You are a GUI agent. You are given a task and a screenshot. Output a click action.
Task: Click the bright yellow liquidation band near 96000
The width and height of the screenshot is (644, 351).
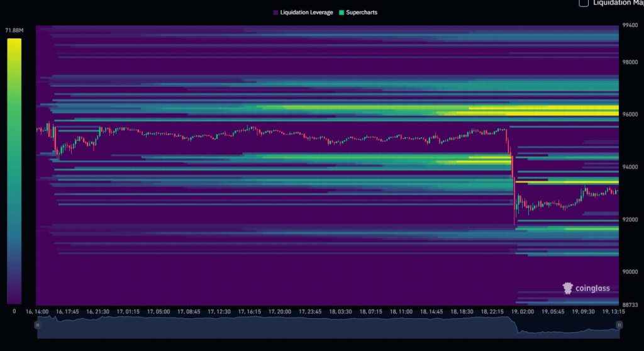(x=535, y=113)
